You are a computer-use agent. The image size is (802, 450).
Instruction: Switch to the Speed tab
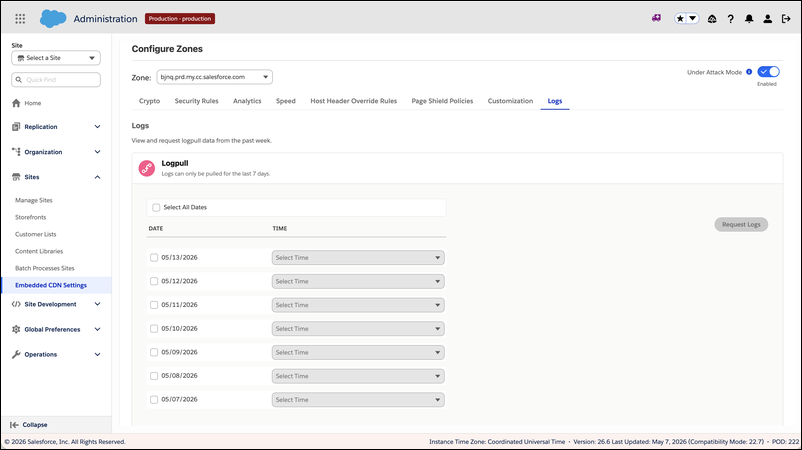pos(285,101)
